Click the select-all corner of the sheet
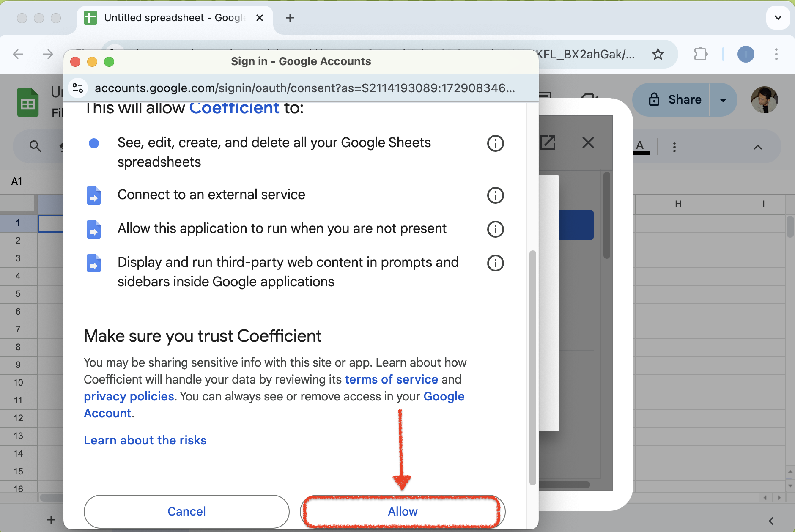Image resolution: width=795 pixels, height=532 pixels. tap(19, 204)
